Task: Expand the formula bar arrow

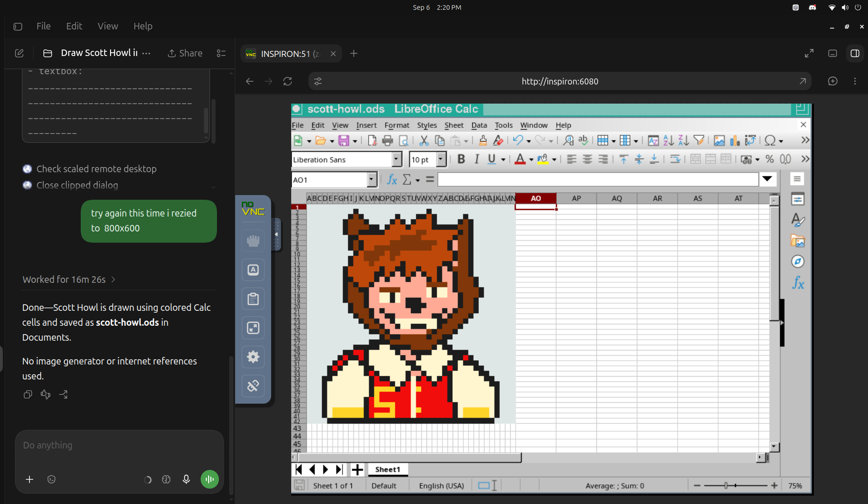Action: point(767,179)
